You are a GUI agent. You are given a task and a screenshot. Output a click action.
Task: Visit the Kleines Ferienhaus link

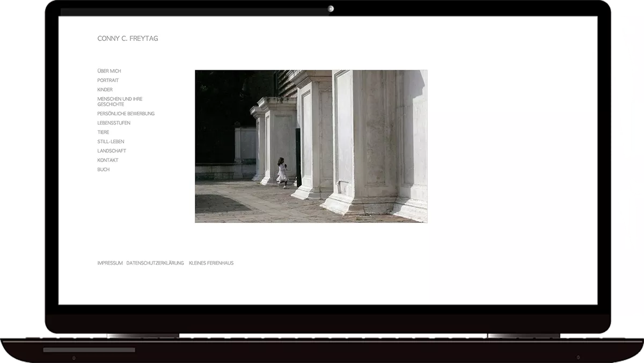pos(211,263)
